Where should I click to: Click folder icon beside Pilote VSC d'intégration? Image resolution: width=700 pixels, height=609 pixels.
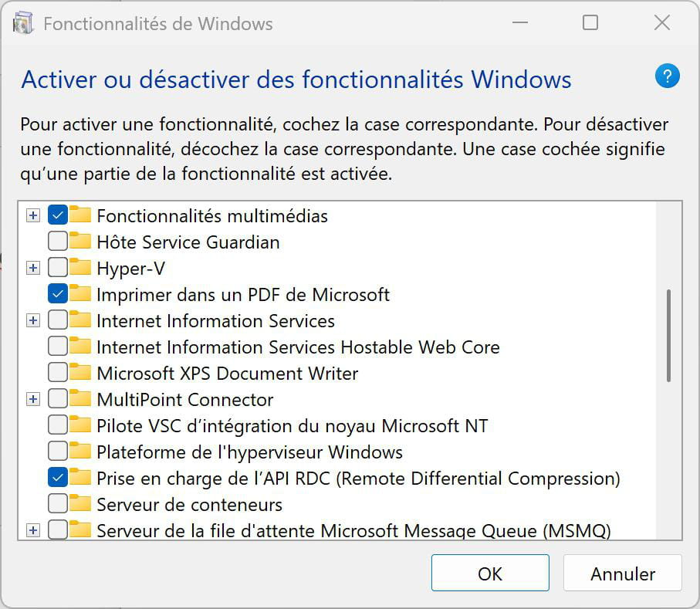coord(80,425)
